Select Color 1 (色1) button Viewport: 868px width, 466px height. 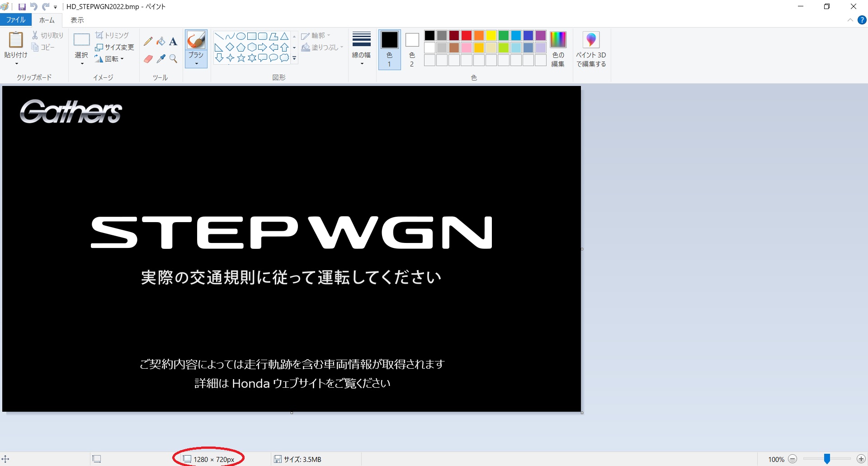point(389,49)
